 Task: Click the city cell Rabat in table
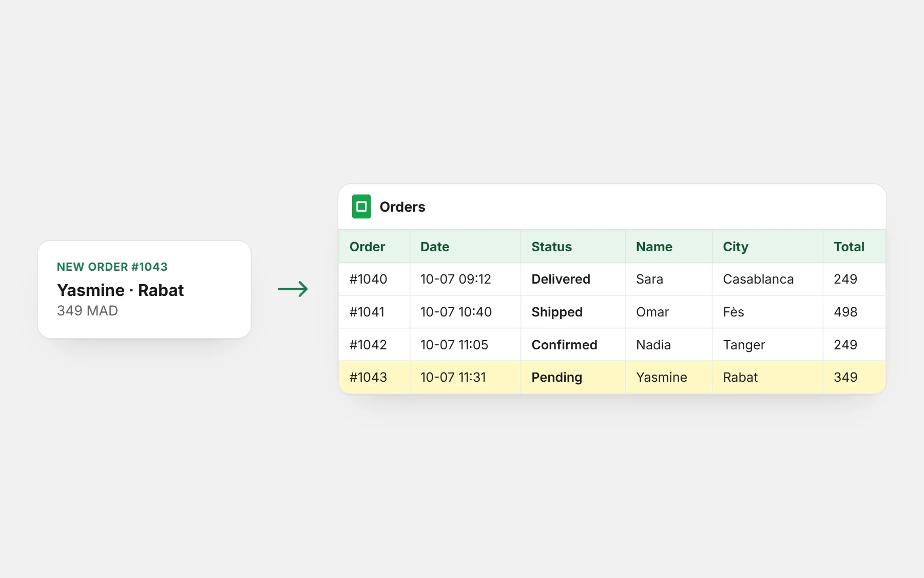tap(768, 377)
